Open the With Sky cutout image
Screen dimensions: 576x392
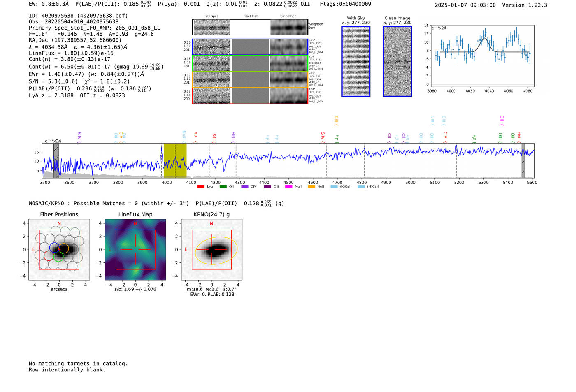point(356,61)
